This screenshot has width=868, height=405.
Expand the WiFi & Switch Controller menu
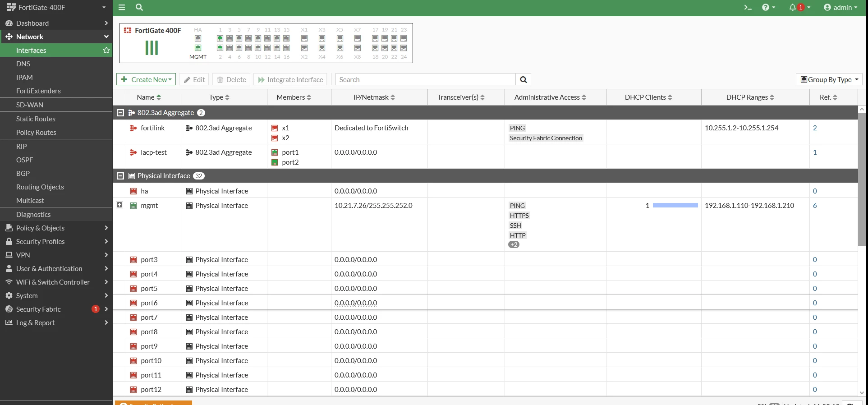(x=56, y=282)
